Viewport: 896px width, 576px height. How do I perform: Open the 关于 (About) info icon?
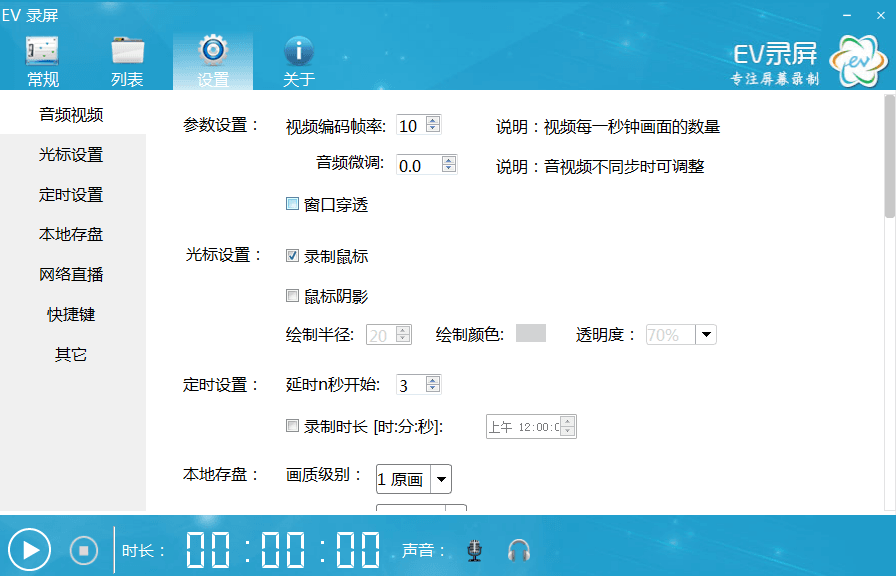(x=298, y=52)
